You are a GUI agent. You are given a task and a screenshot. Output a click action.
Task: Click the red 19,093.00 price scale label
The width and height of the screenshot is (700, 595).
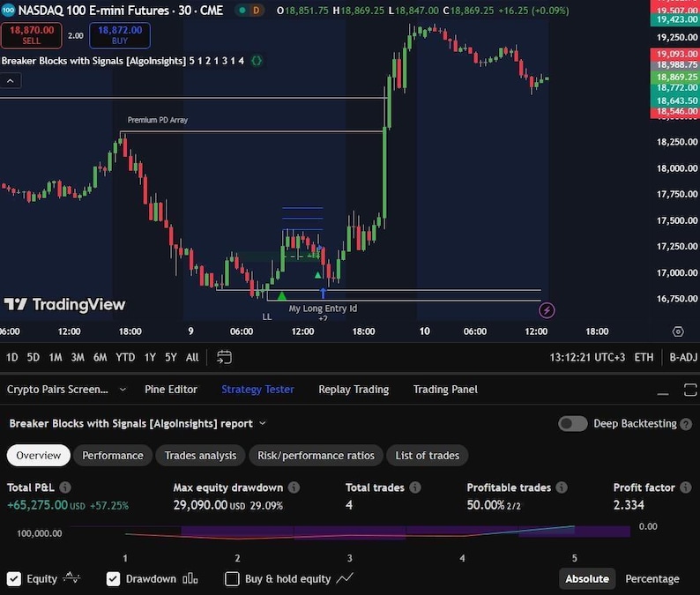tap(674, 54)
